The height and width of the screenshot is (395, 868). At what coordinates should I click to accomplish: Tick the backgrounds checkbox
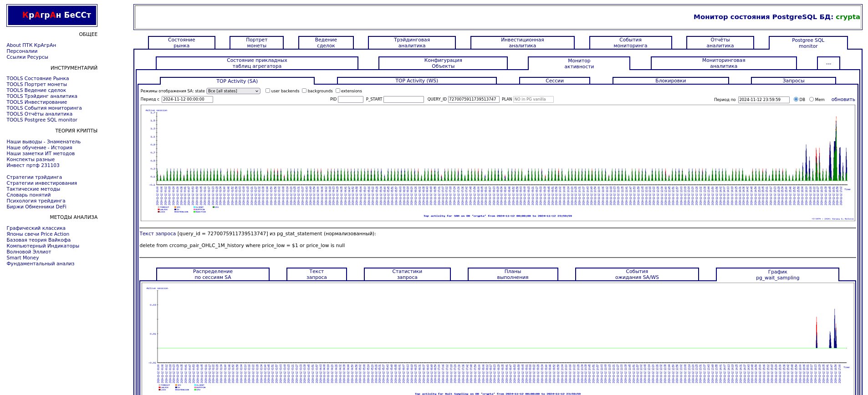point(304,91)
